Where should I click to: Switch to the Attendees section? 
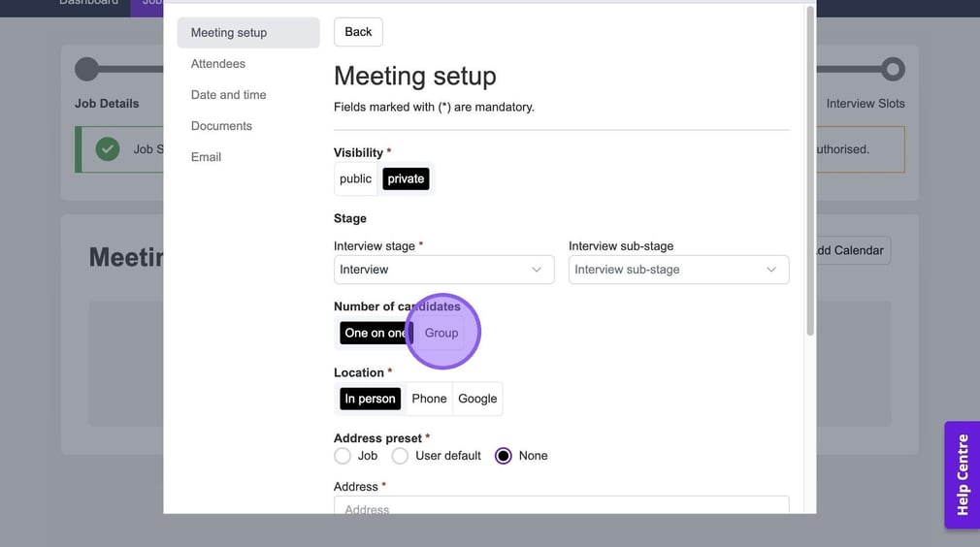click(x=218, y=64)
